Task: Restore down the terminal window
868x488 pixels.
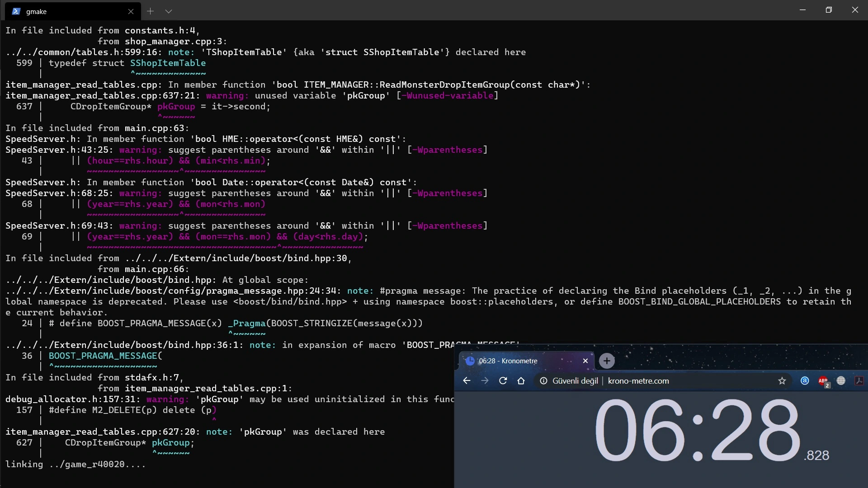Action: (x=829, y=10)
